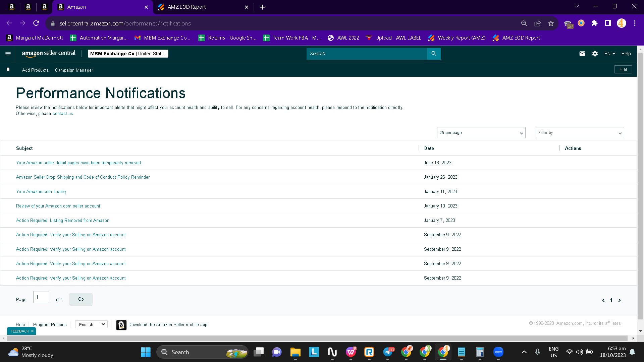Click the search magnifier button
This screenshot has width=644, height=362.
point(434,54)
